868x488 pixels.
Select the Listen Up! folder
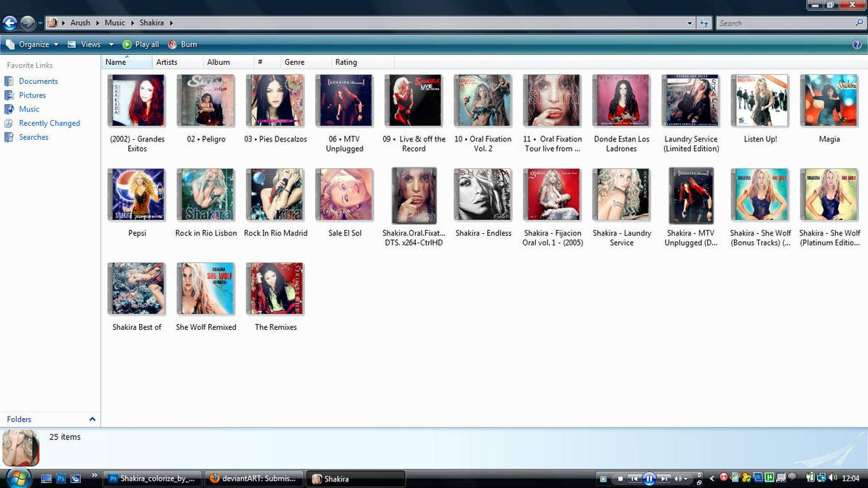tap(760, 109)
